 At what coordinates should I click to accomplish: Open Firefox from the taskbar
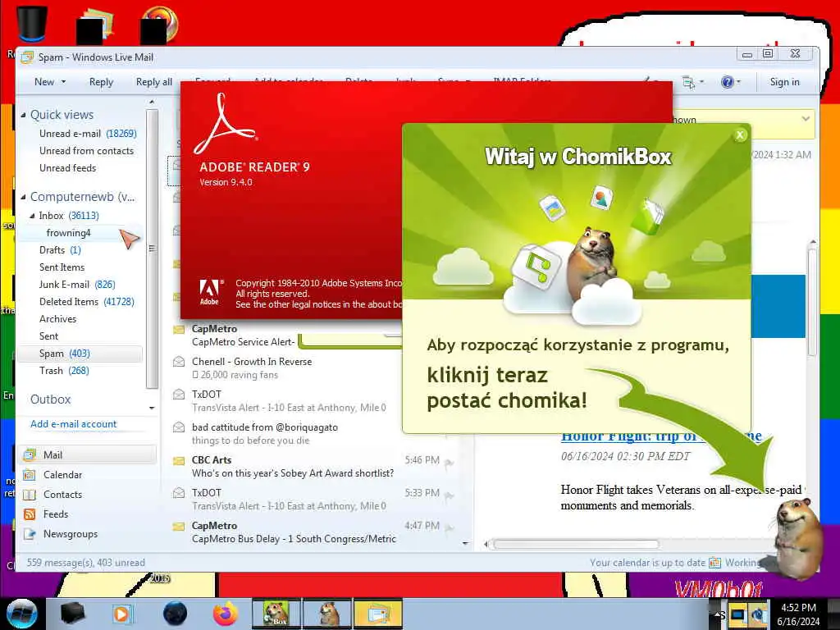(226, 614)
